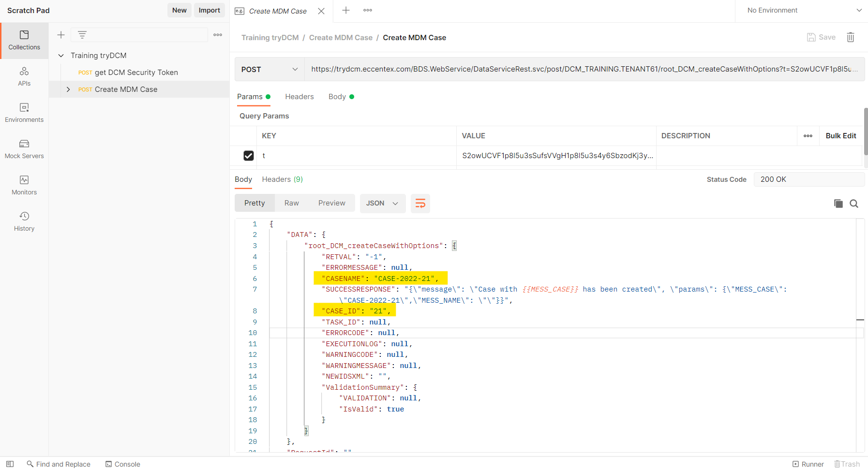Select the Raw response view
Image resolution: width=868 pixels, height=470 pixels.
pos(292,203)
